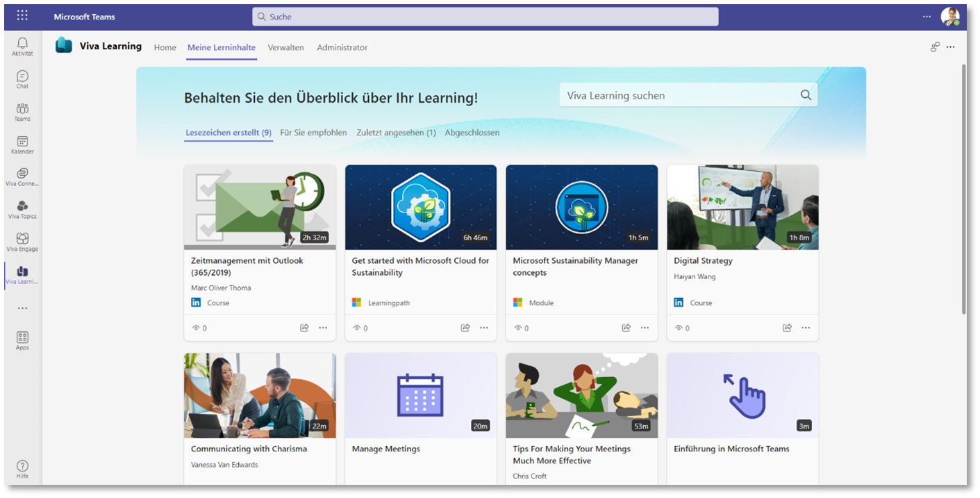Open Aktivität in the Teams sidebar
This screenshot has height=498, width=980.
coord(22,47)
